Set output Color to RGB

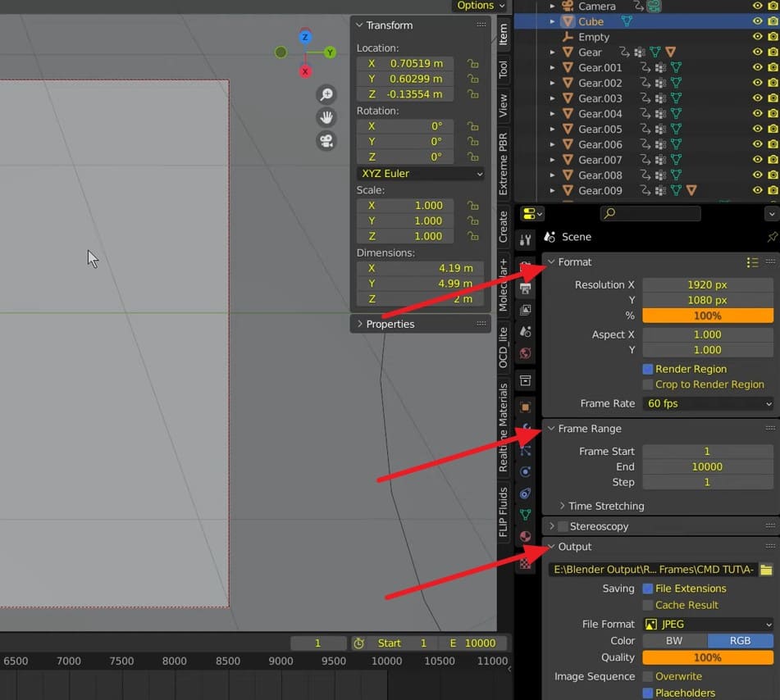tap(739, 640)
